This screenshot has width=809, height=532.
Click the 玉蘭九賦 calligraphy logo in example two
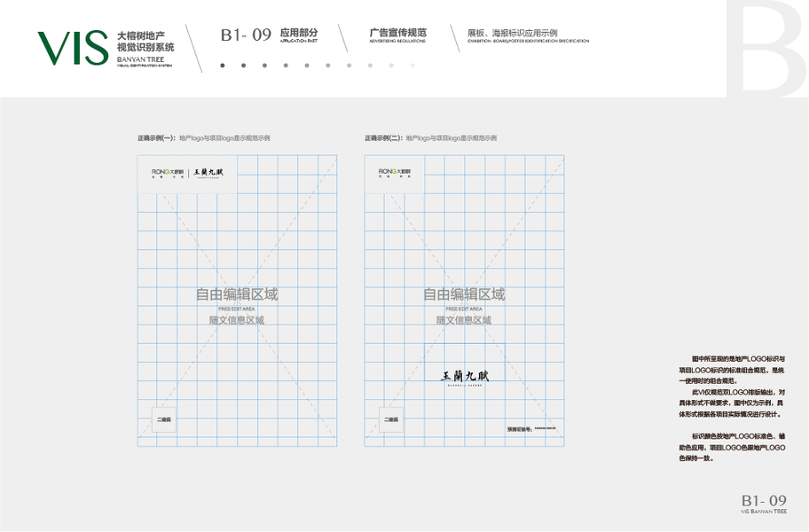tap(464, 377)
